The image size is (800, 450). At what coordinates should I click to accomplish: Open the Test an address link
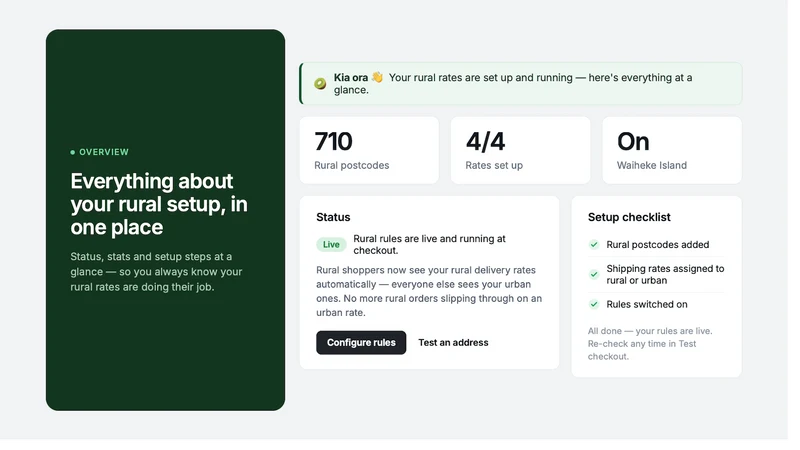(x=453, y=342)
